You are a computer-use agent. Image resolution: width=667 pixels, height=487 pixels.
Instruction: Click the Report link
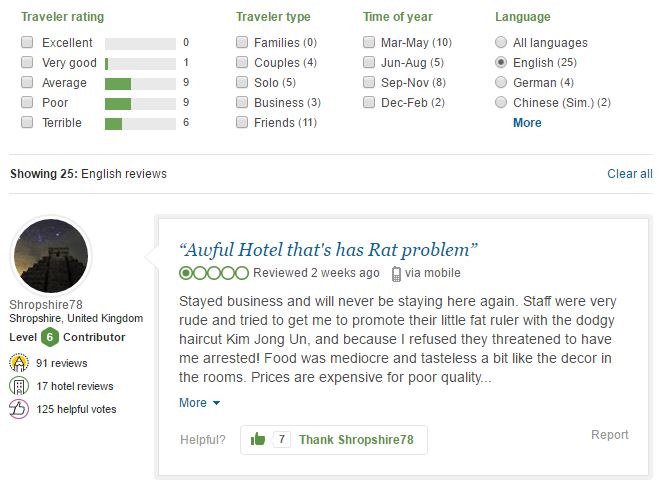(609, 435)
